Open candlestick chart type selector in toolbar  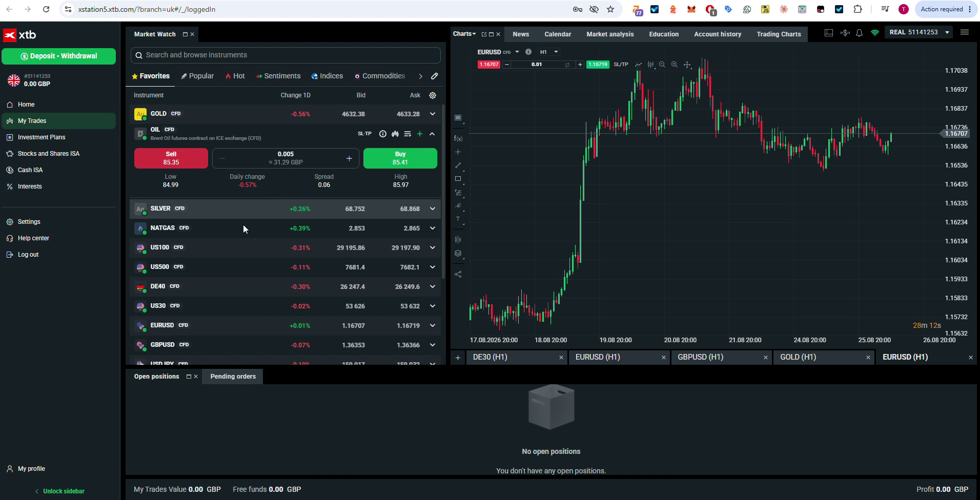tap(650, 65)
